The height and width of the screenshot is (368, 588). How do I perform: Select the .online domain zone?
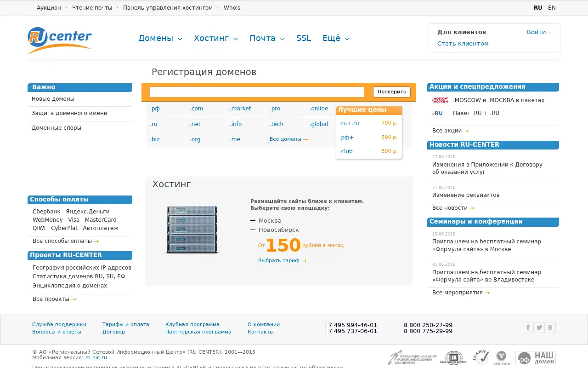click(319, 109)
